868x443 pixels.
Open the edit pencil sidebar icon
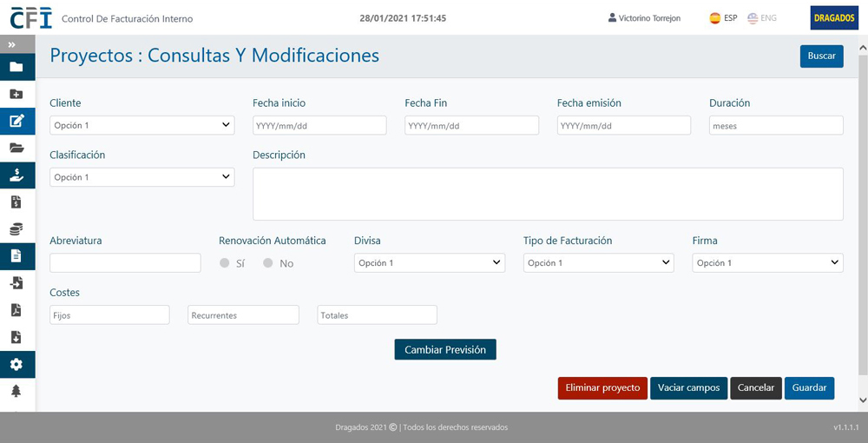[16, 121]
